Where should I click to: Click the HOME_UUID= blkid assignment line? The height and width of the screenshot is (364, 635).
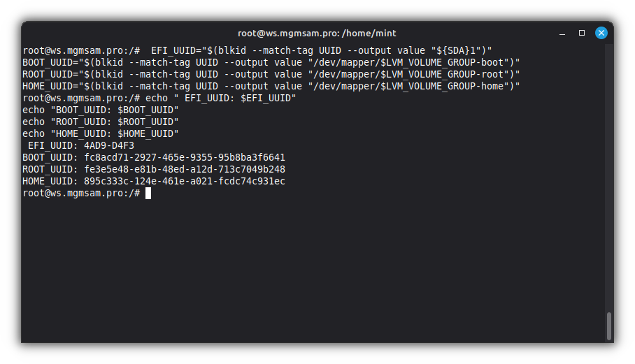[271, 86]
